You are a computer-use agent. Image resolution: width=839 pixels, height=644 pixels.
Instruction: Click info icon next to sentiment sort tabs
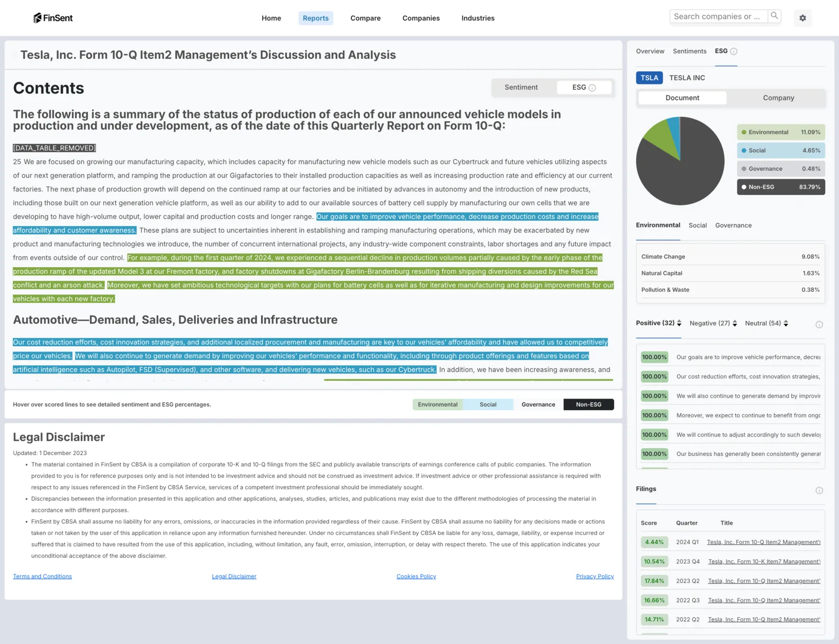(819, 325)
